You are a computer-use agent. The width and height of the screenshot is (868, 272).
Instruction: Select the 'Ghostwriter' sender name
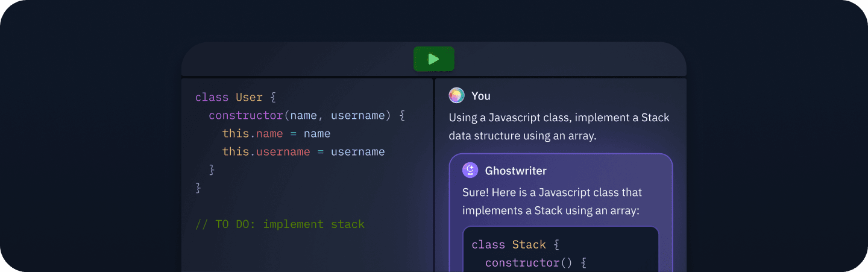pos(515,171)
